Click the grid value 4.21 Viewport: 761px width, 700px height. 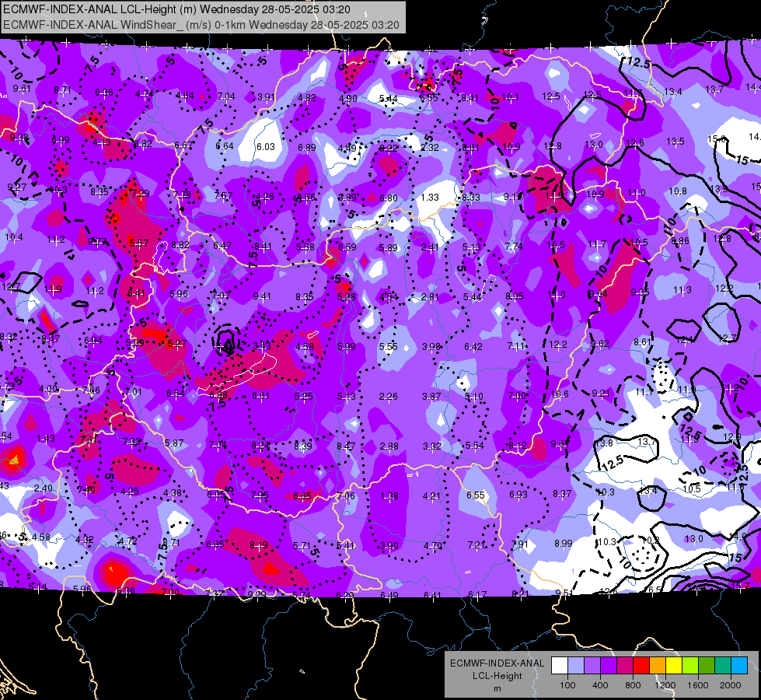[x=432, y=496]
